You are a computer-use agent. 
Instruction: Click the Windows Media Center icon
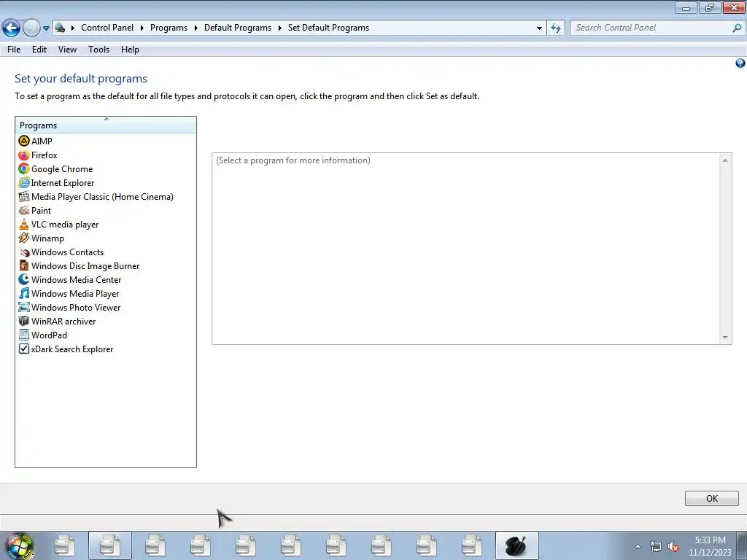(24, 279)
